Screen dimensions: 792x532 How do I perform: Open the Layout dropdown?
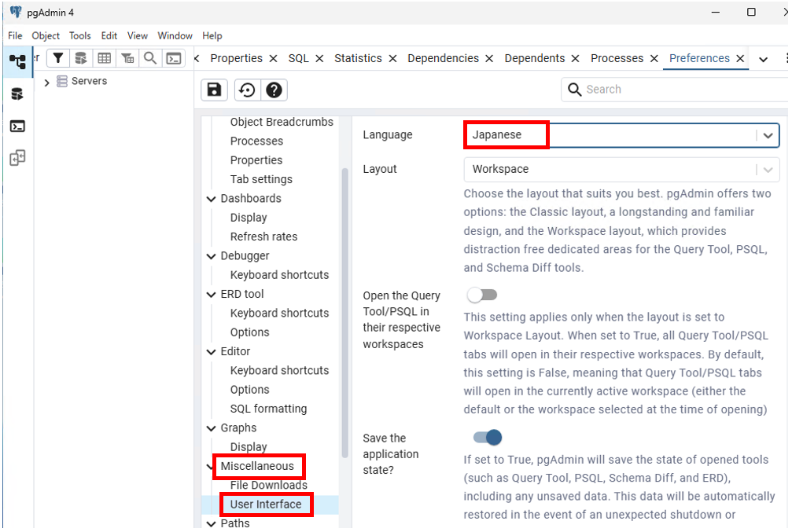pyautogui.click(x=621, y=170)
